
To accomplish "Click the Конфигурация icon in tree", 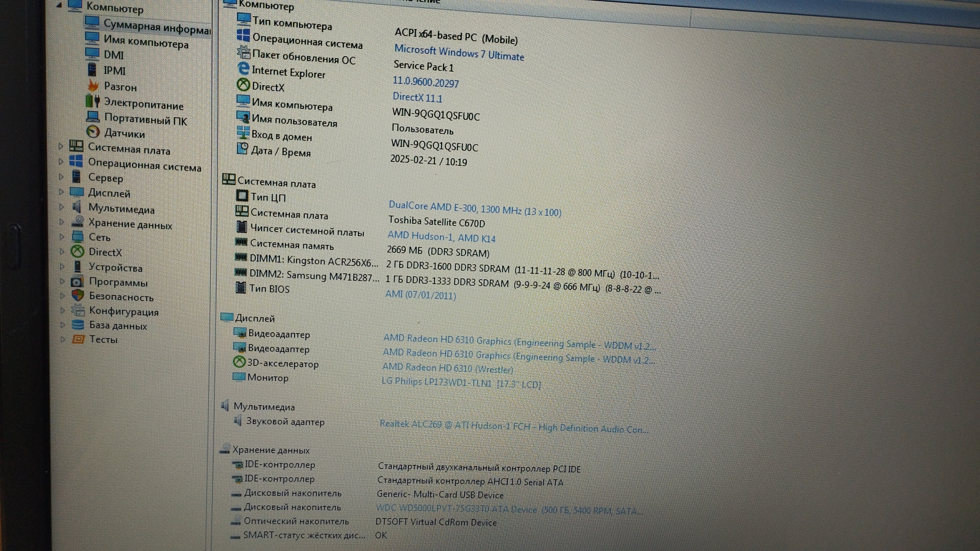I will pyautogui.click(x=78, y=310).
